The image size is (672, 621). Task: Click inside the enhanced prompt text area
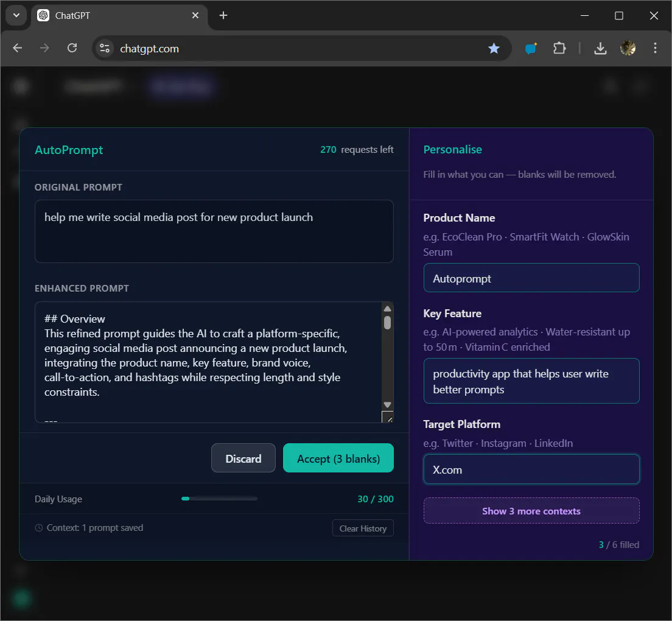click(x=209, y=362)
